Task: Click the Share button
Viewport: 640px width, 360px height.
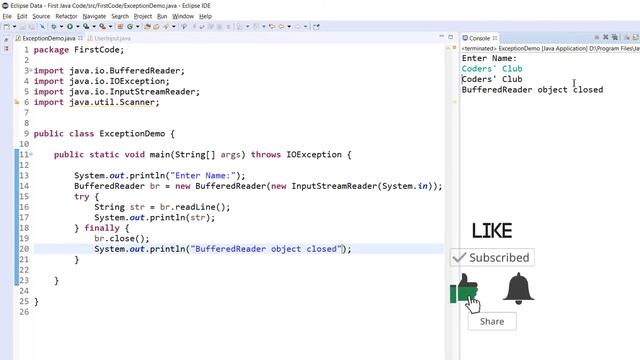Action: [492, 321]
